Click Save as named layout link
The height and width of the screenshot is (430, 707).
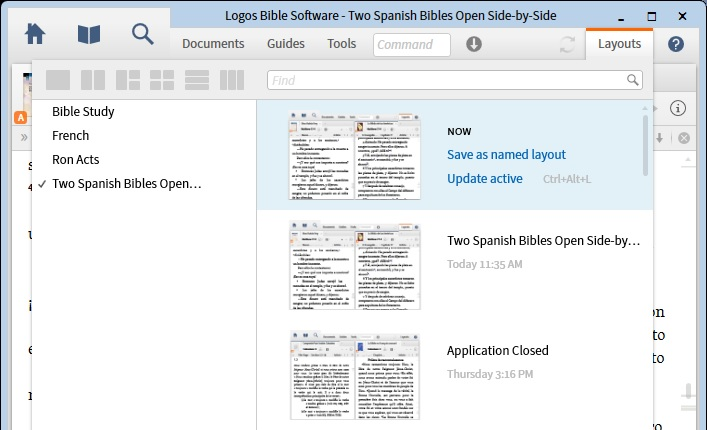tap(506, 155)
